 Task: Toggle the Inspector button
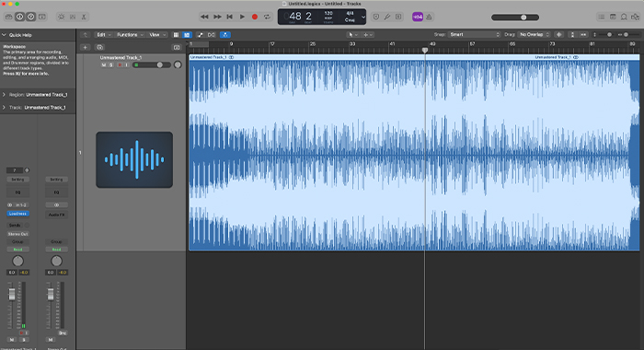(x=19, y=17)
